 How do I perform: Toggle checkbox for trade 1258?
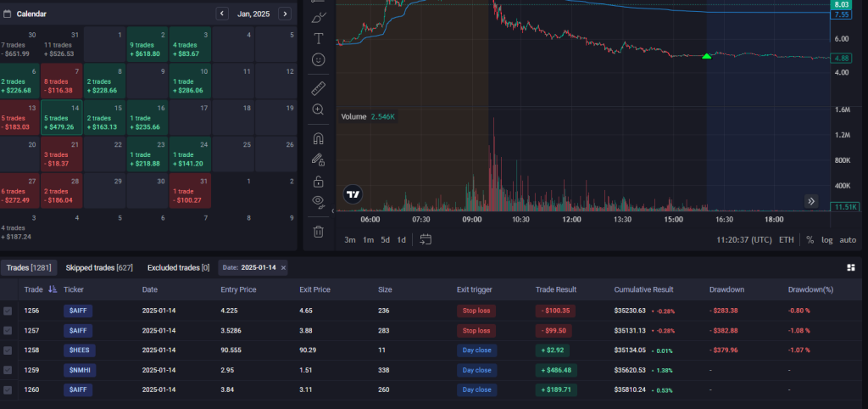(x=7, y=350)
